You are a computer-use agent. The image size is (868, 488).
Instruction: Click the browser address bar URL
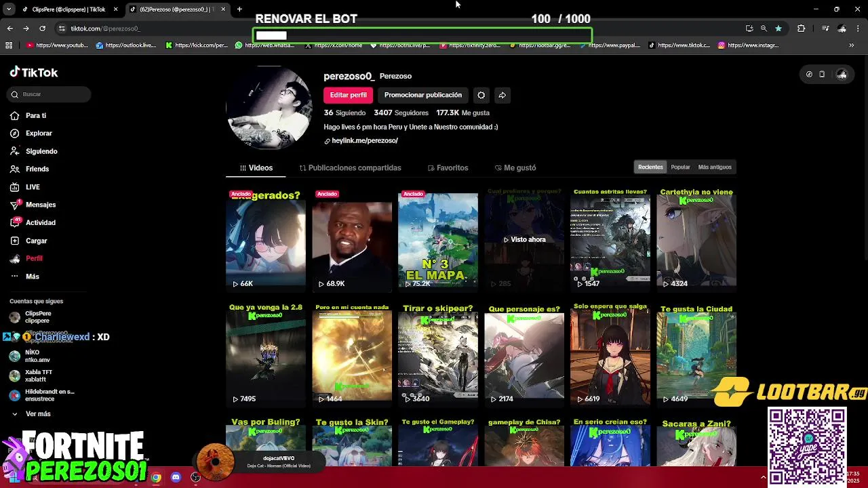(x=105, y=28)
